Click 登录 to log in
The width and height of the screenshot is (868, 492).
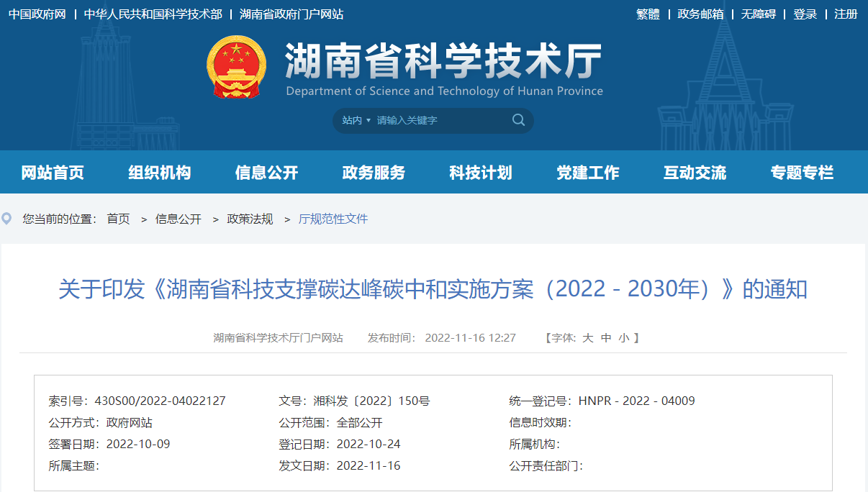click(x=805, y=14)
